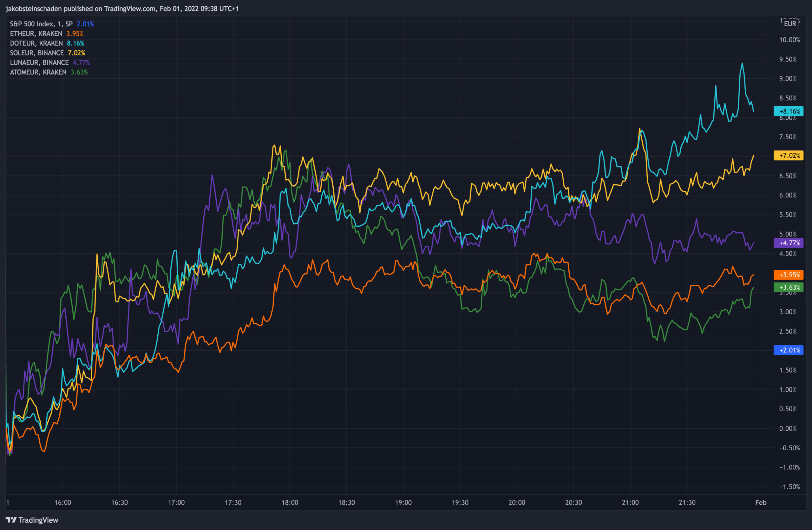Click the yellow +7.02% price label
Image resolution: width=812 pixels, height=530 pixels.
point(789,155)
